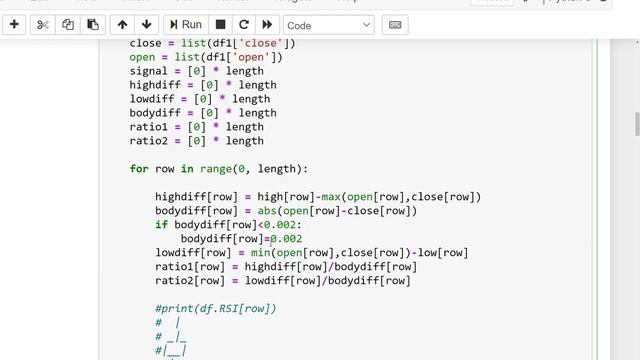Interrupt the kernel with stop icon
The width and height of the screenshot is (640, 360).
[220, 24]
